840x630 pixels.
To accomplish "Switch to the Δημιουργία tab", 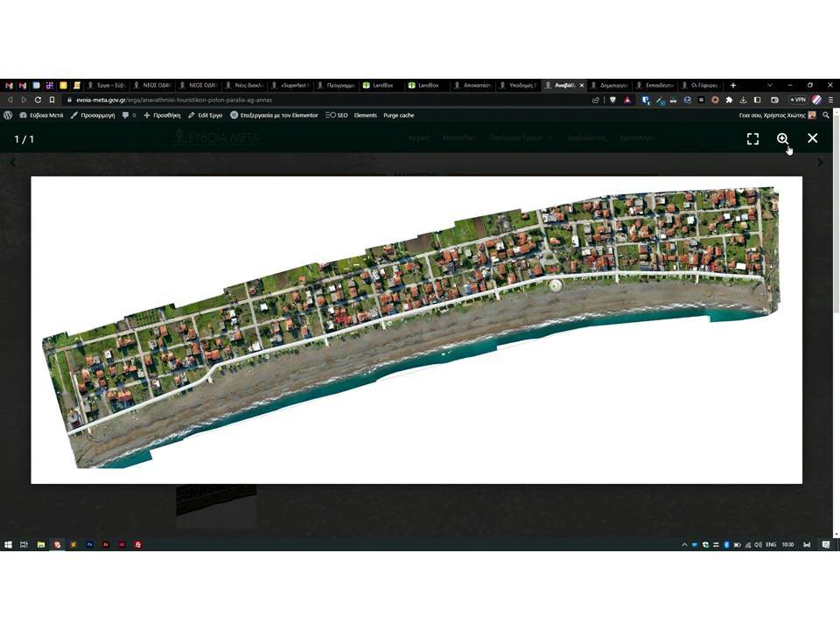I will pyautogui.click(x=610, y=85).
